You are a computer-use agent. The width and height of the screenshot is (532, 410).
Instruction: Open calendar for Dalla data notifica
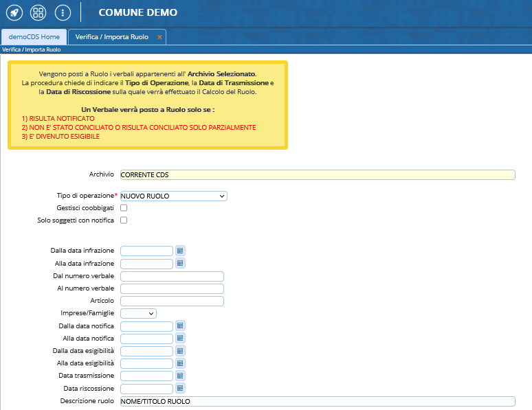(x=180, y=326)
